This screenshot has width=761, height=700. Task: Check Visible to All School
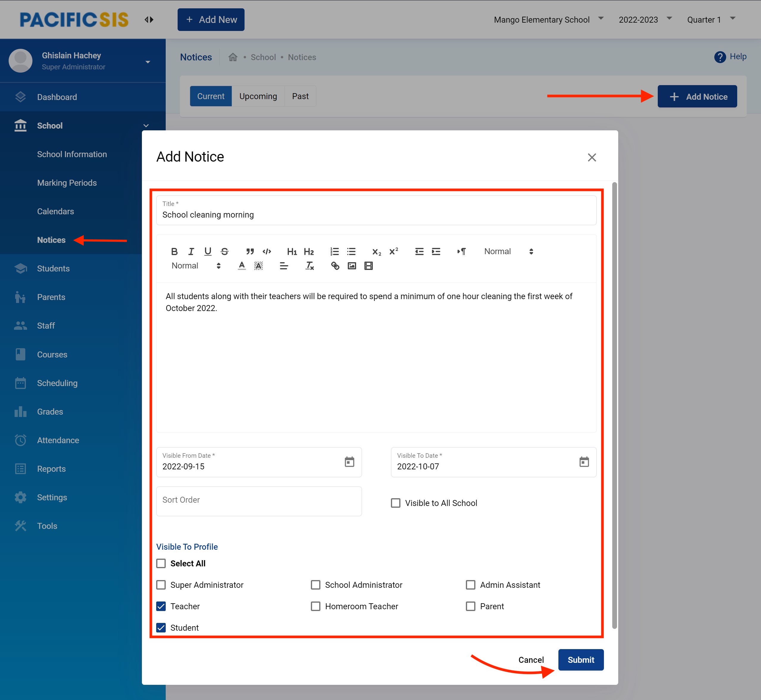pyautogui.click(x=396, y=503)
